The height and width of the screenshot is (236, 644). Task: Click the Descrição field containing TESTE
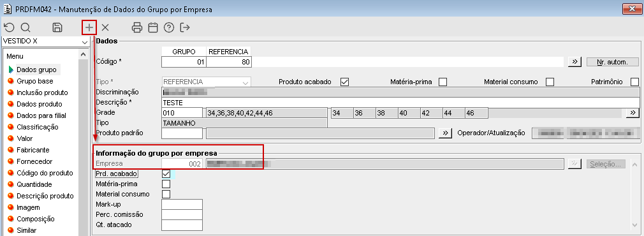click(x=400, y=103)
